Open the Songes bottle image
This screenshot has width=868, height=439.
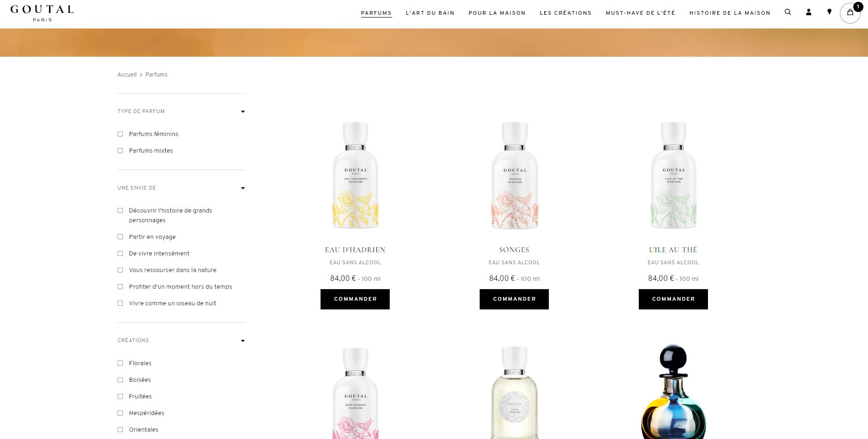tap(514, 175)
